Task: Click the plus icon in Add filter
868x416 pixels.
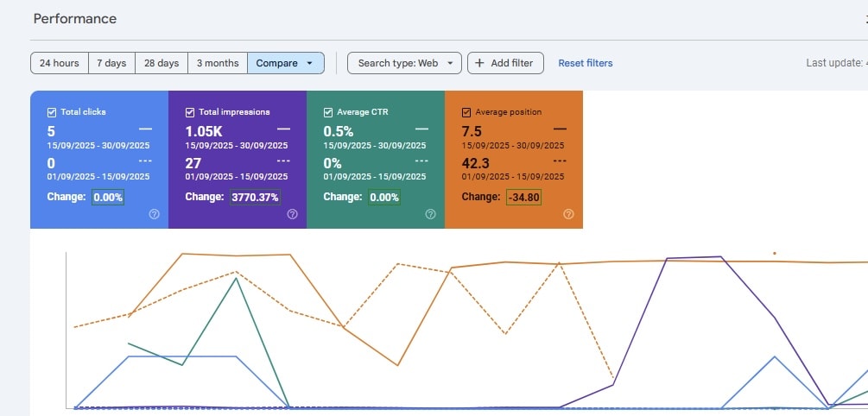Action: [479, 63]
